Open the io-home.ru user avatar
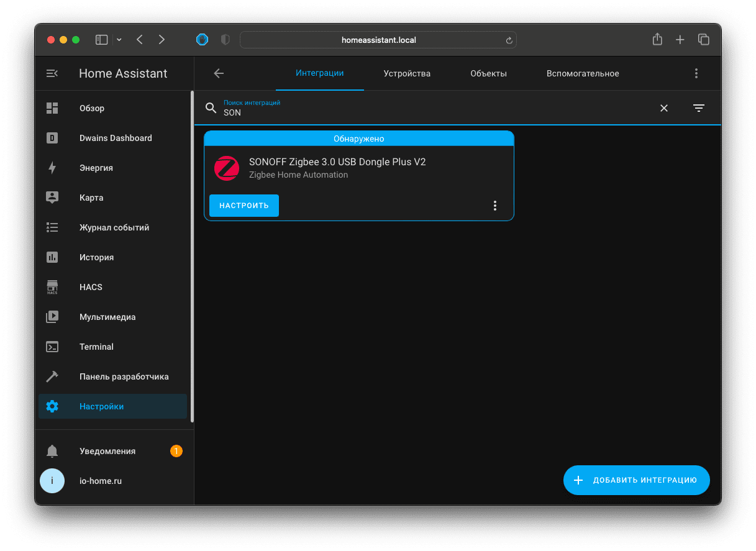The height and width of the screenshot is (551, 756). 52,481
